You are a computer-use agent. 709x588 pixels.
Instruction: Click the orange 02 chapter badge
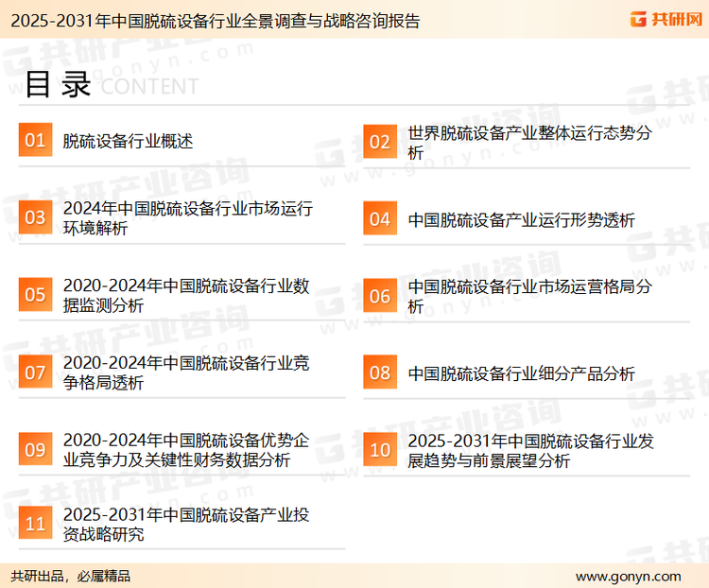coord(380,142)
